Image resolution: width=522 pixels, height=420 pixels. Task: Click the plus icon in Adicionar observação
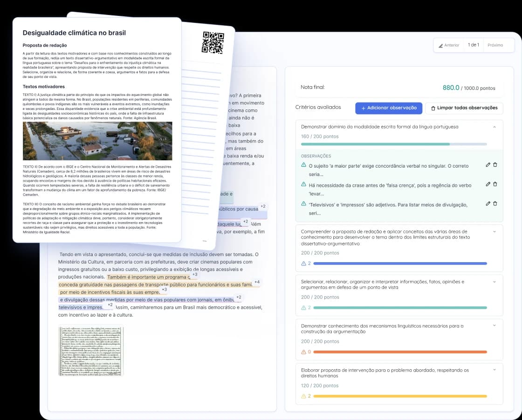(363, 108)
